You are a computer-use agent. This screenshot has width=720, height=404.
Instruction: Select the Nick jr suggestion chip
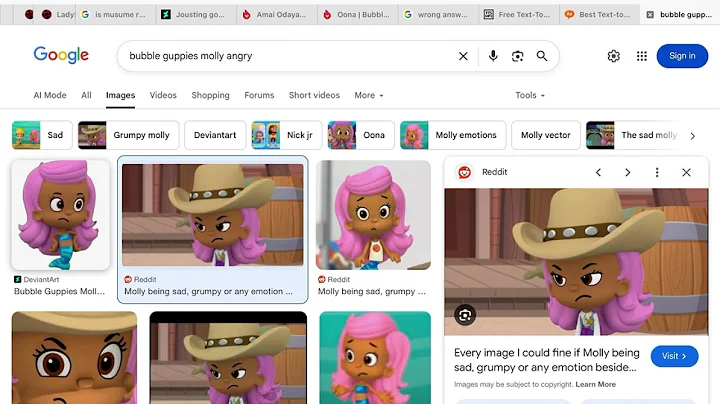(287, 135)
